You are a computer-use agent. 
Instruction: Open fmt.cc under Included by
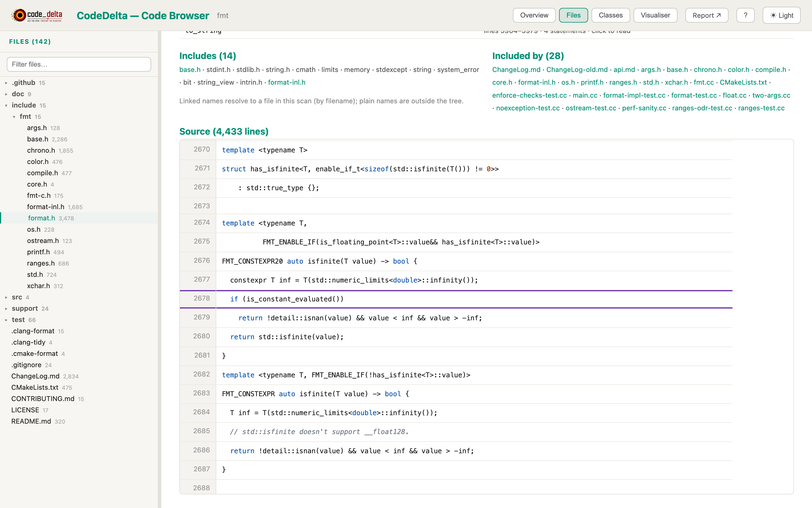704,82
